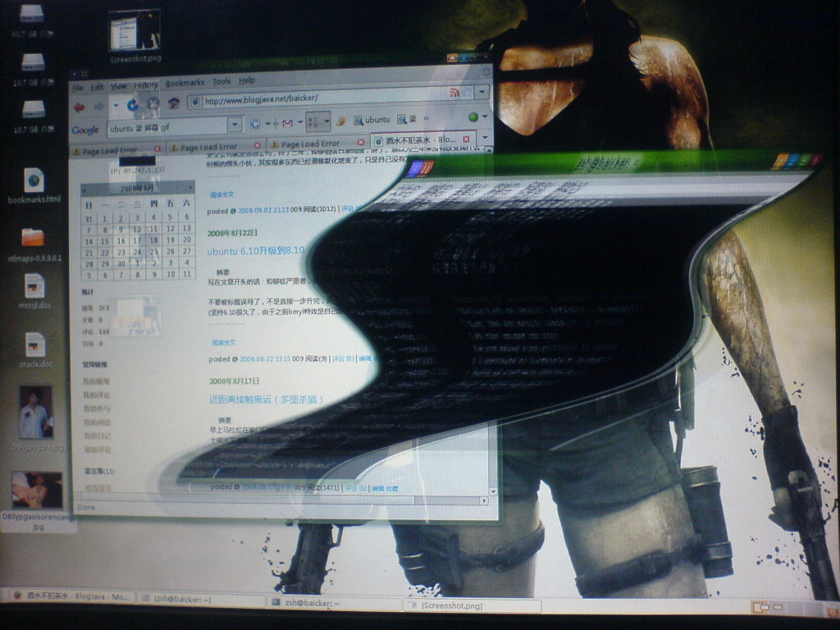
Task: Click the greyed Forward arrow in Firefox
Action: point(99,107)
